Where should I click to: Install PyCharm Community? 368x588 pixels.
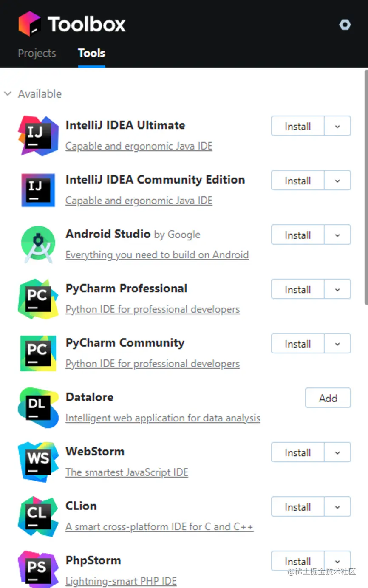[297, 344]
